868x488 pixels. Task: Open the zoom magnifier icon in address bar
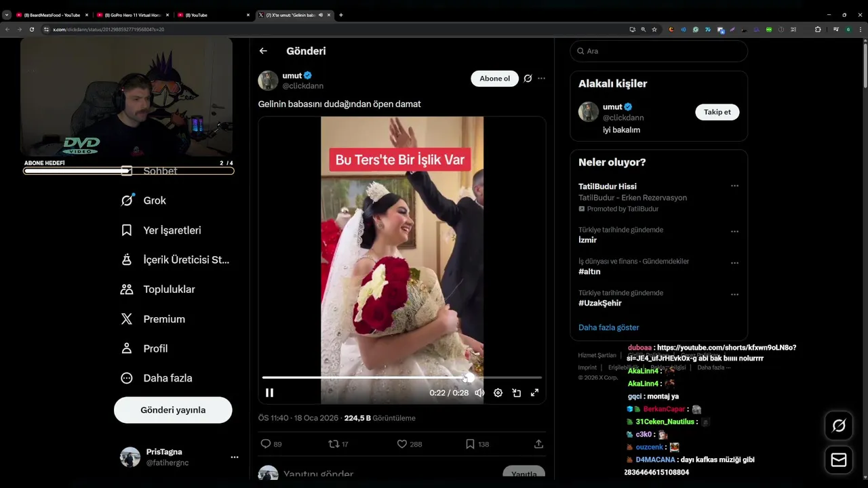(x=644, y=29)
